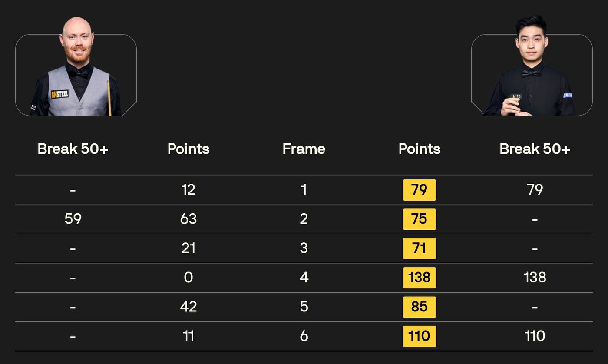Click the highlighted 138 score badge
The height and width of the screenshot is (364, 608).
tap(419, 278)
